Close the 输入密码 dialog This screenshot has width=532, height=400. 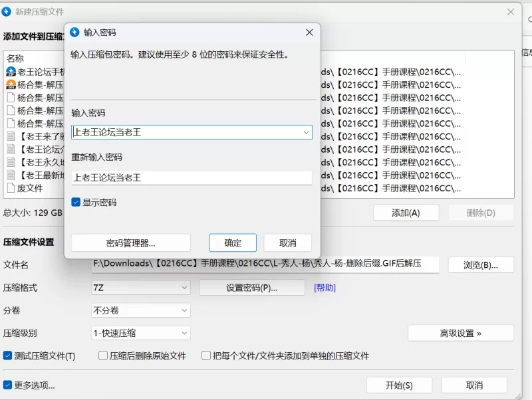tap(309, 33)
